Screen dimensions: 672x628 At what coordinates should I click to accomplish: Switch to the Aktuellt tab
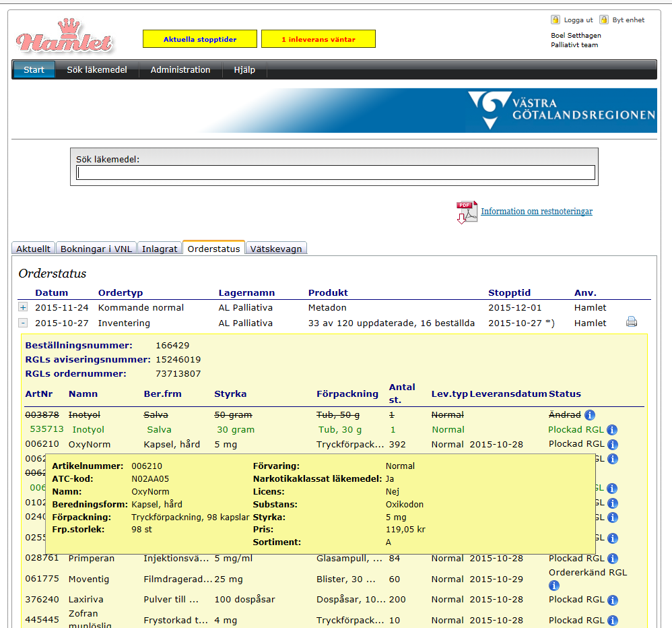pyautogui.click(x=34, y=249)
